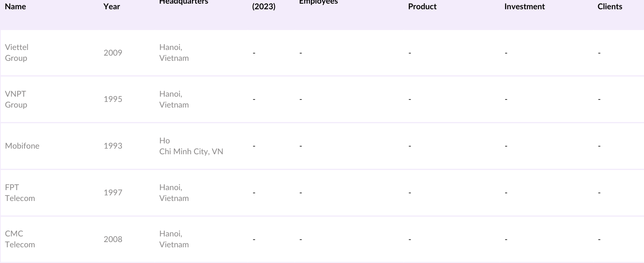The height and width of the screenshot is (263, 644).
Task: Click the "Investment" column header
Action: pyautogui.click(x=524, y=6)
